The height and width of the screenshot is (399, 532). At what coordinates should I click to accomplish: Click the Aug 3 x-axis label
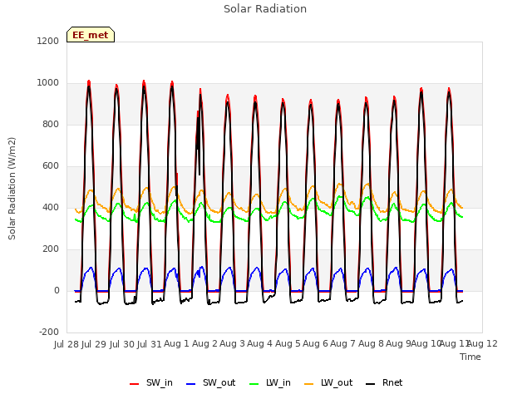point(233,344)
